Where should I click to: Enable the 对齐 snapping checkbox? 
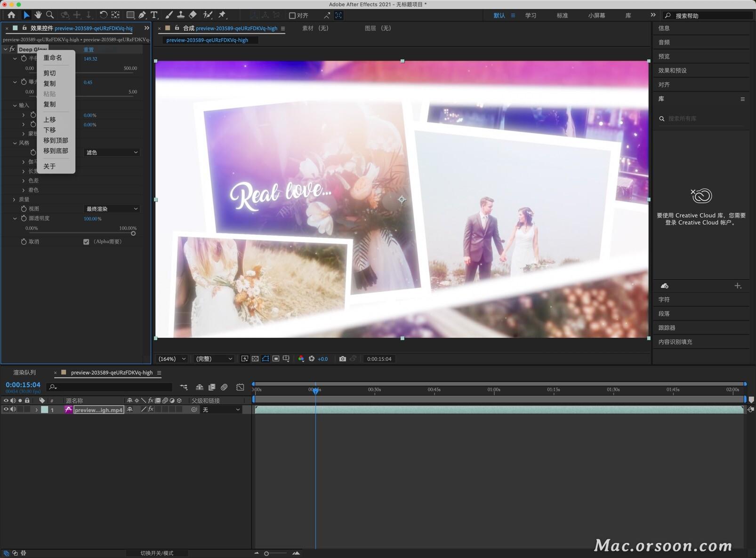coord(292,16)
